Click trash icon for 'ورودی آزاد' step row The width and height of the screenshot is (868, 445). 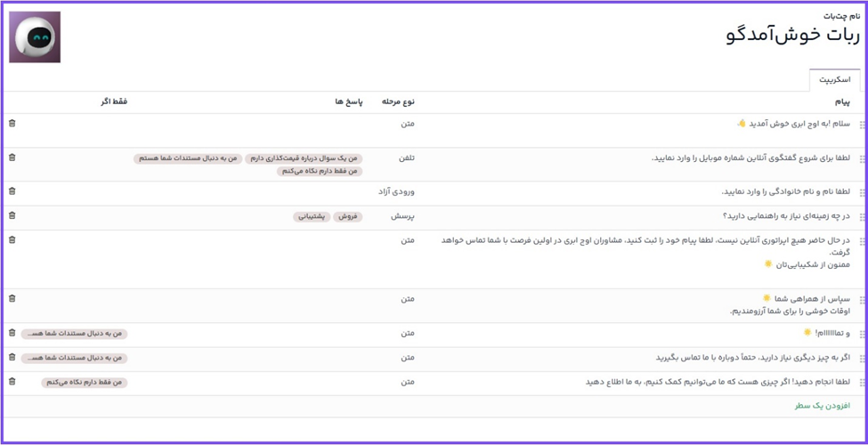click(x=12, y=191)
